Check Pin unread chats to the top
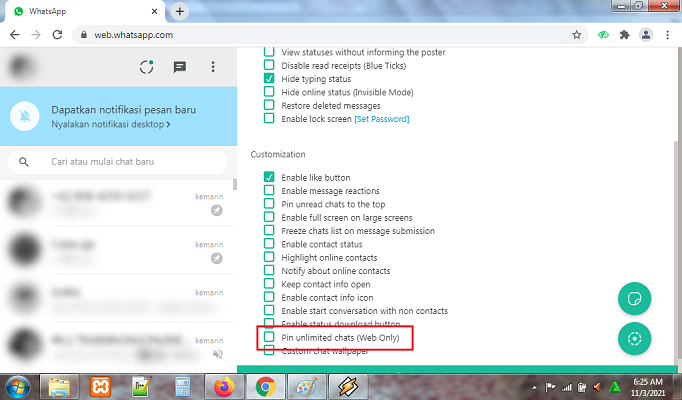This screenshot has height=400, width=682. [x=269, y=203]
